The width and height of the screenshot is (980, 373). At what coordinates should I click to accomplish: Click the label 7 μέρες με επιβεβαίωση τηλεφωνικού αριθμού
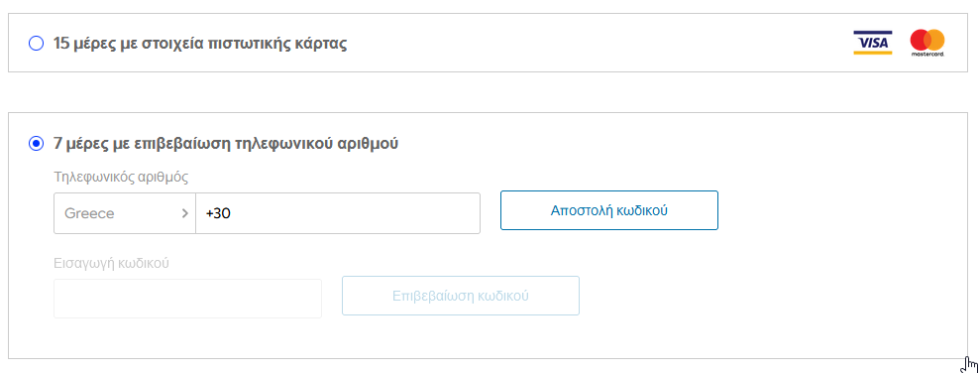(x=226, y=143)
